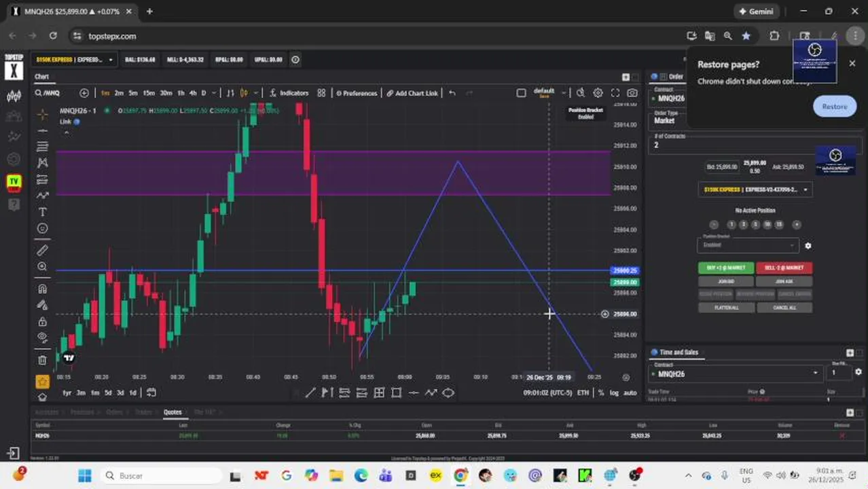Viewport: 868px width, 489px height.
Task: Click the SELL -2 @ MARKET button
Action: pyautogui.click(x=784, y=268)
